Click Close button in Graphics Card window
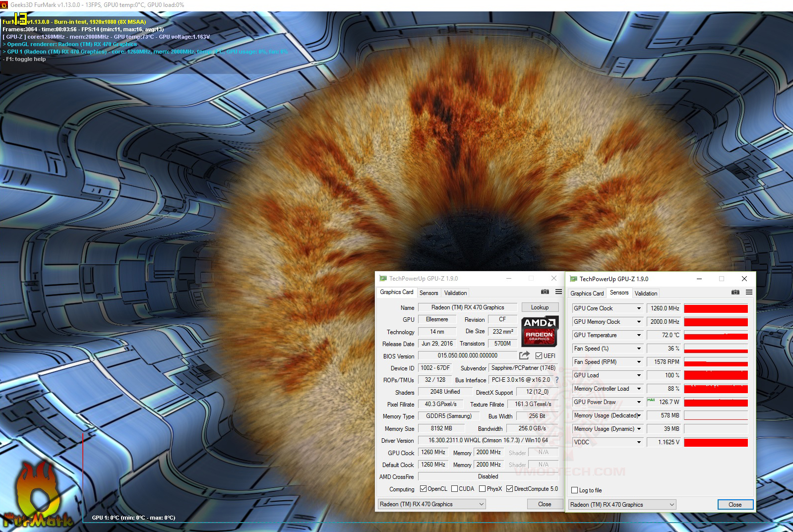Viewport: 793px width, 532px height. point(545,504)
